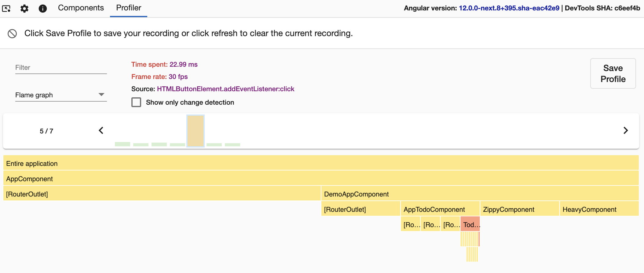Screen dimensions: 644x273
Task: Click the clear recording circle-slash icon
Action: click(12, 33)
